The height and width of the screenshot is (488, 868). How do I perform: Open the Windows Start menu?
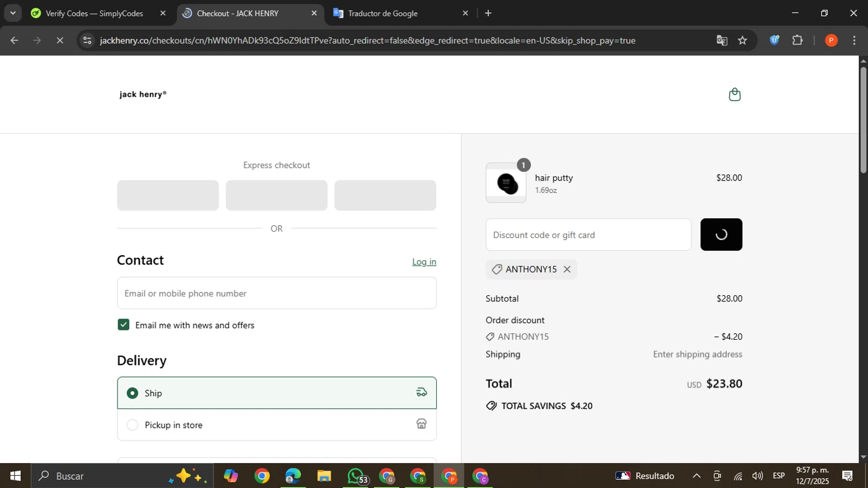[15, 476]
